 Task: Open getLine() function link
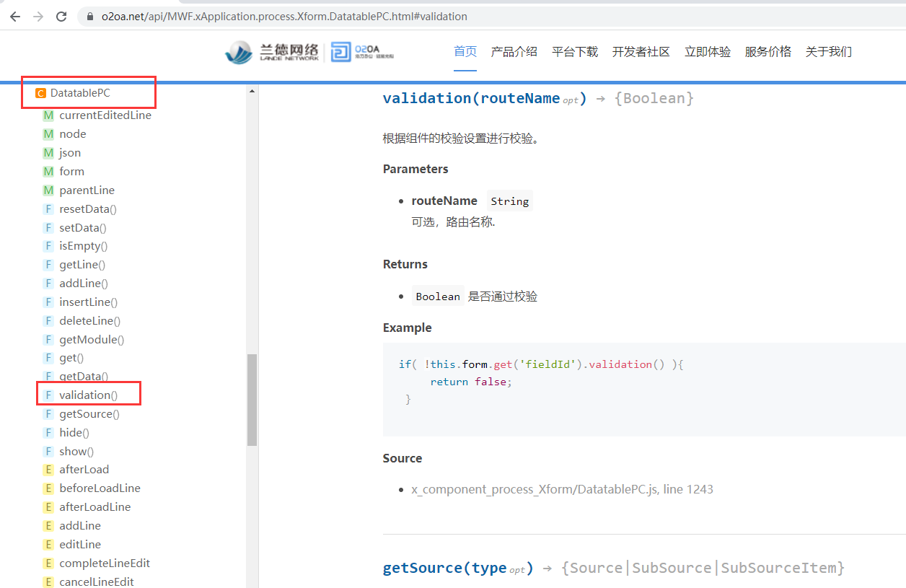pos(82,265)
